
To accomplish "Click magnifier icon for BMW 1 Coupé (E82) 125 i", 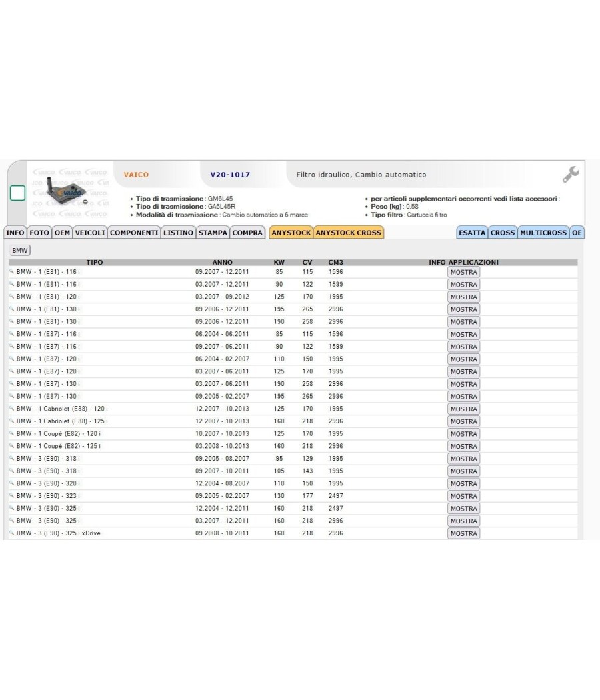I will [11, 446].
